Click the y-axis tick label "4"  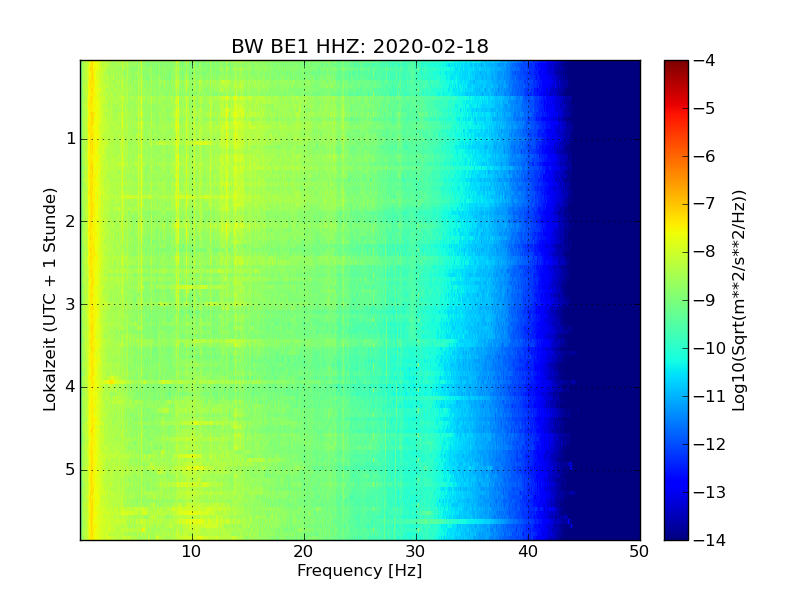coord(71,387)
